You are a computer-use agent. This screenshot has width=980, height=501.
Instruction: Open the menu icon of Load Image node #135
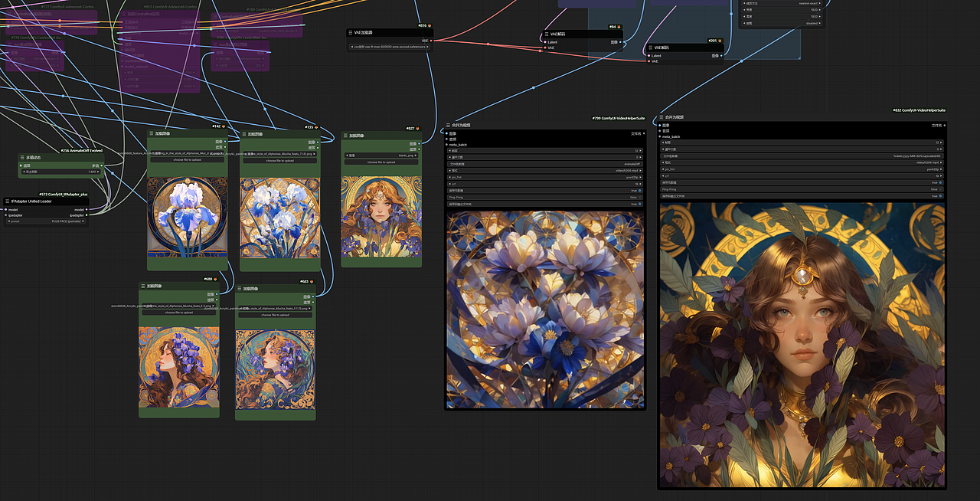pos(244,134)
